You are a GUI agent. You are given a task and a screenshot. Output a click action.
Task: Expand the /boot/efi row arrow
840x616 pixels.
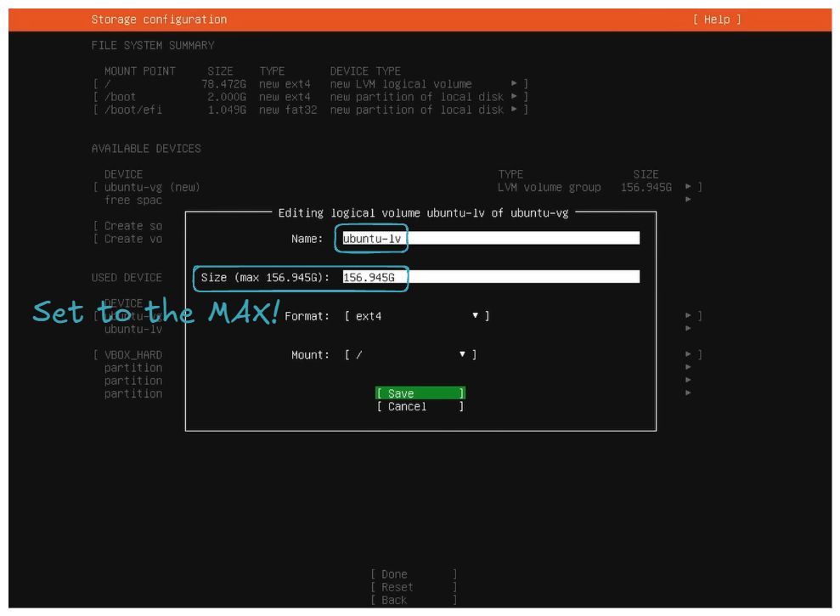coord(515,110)
